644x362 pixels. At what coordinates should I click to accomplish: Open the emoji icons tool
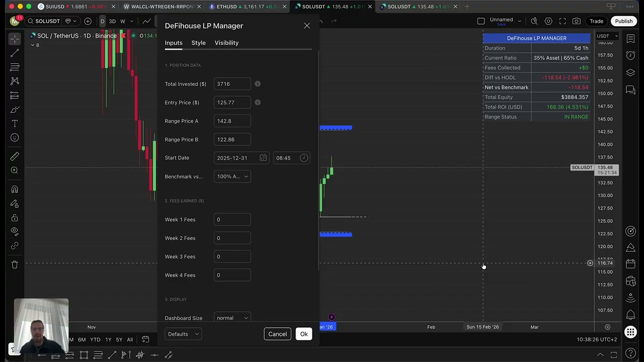click(15, 138)
